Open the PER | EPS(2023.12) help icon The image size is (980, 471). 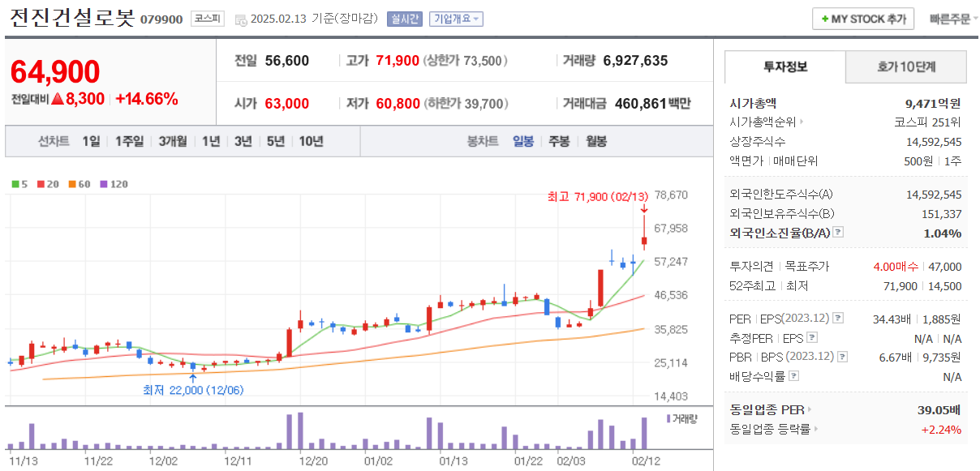coord(838,319)
